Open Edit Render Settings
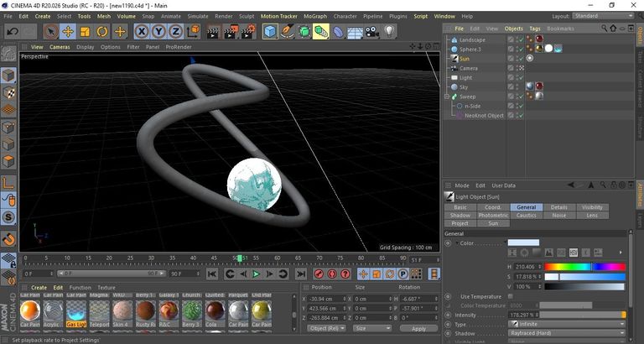Image resolution: width=644 pixels, height=344 pixels. (248, 32)
